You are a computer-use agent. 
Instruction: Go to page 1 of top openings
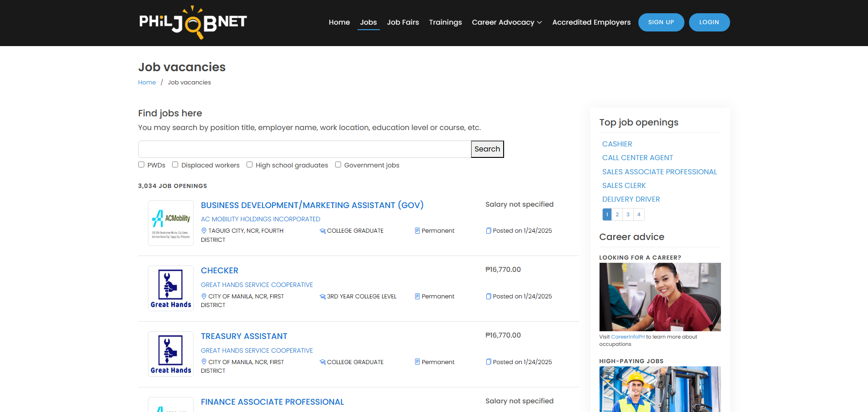607,214
